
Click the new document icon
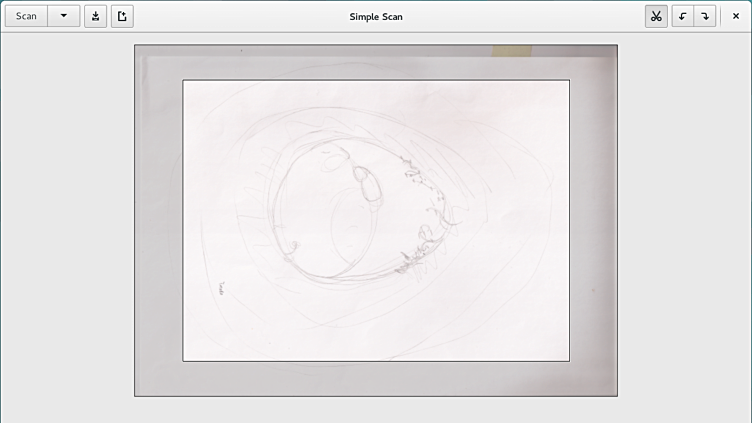click(122, 16)
